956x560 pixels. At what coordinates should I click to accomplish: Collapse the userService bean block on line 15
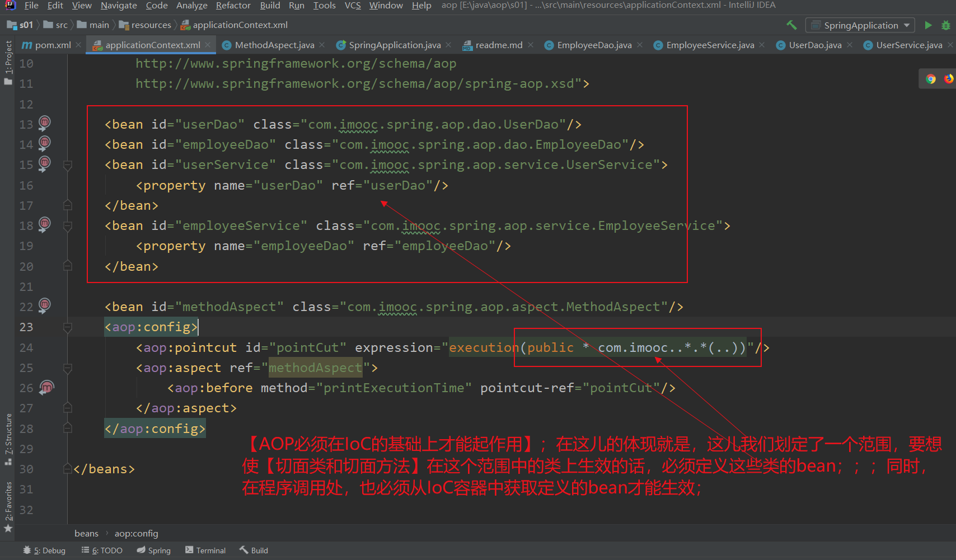tap(68, 164)
